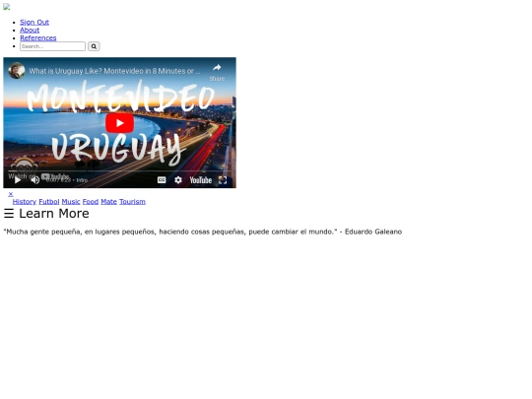Image resolution: width=532 pixels, height=399 pixels.
Task: Go to the Futbol section
Action: click(49, 202)
